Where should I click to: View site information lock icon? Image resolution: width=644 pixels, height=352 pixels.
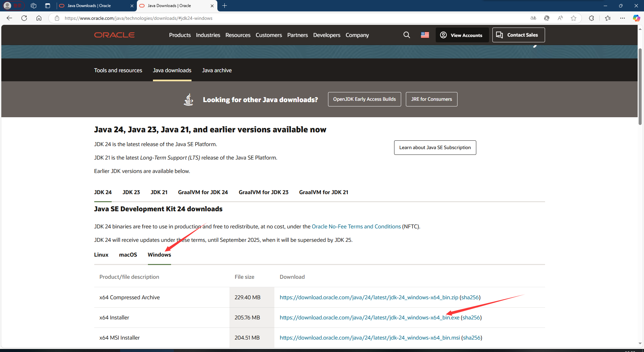coord(57,18)
